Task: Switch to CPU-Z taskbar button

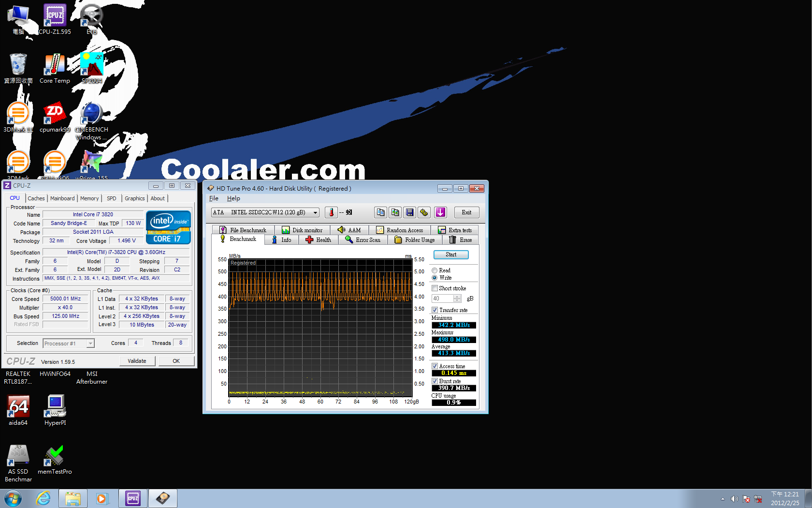Action: pyautogui.click(x=132, y=498)
